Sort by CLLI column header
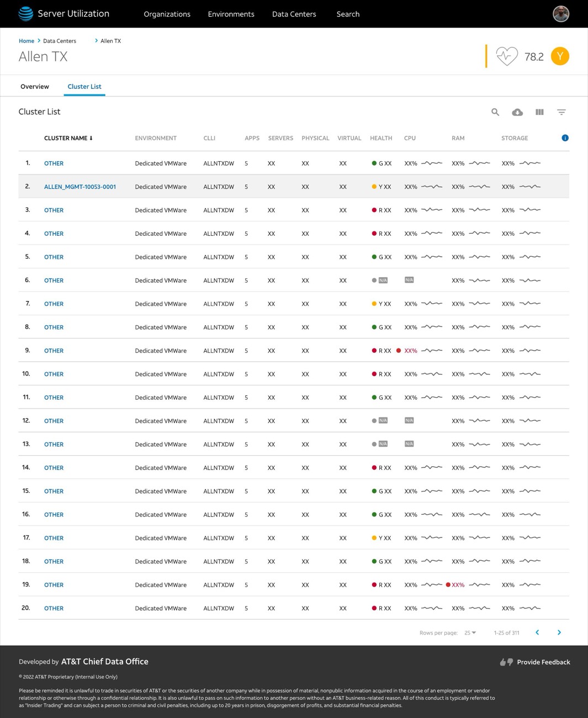This screenshot has height=718, width=588. click(x=209, y=138)
